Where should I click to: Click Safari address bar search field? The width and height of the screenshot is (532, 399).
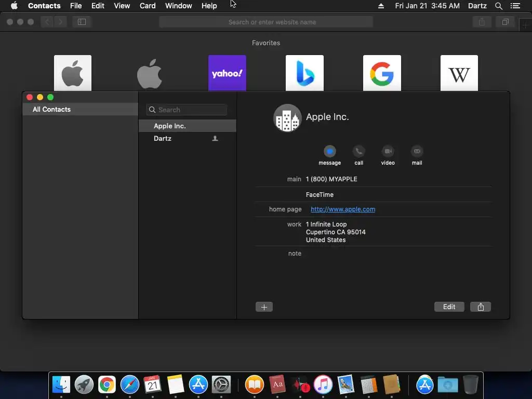[266, 22]
